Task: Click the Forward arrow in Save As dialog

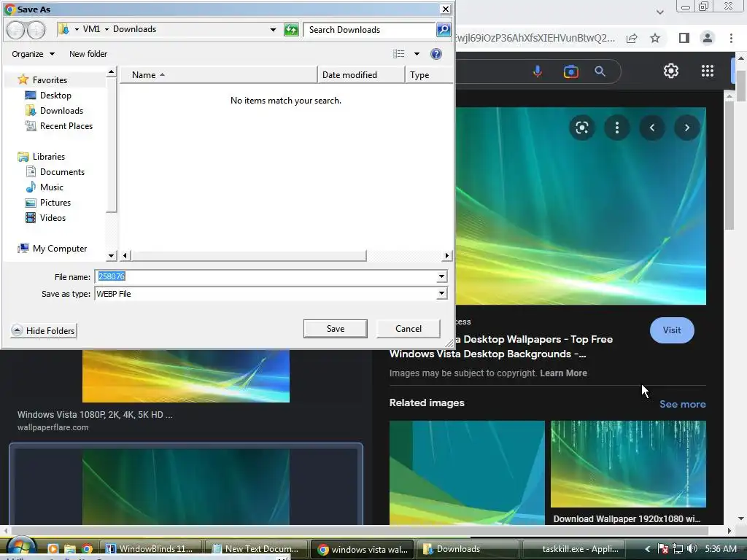Action: point(36,30)
